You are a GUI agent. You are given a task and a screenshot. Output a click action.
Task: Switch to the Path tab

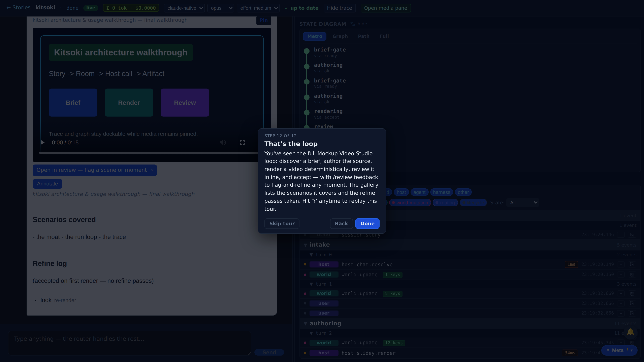click(x=363, y=36)
